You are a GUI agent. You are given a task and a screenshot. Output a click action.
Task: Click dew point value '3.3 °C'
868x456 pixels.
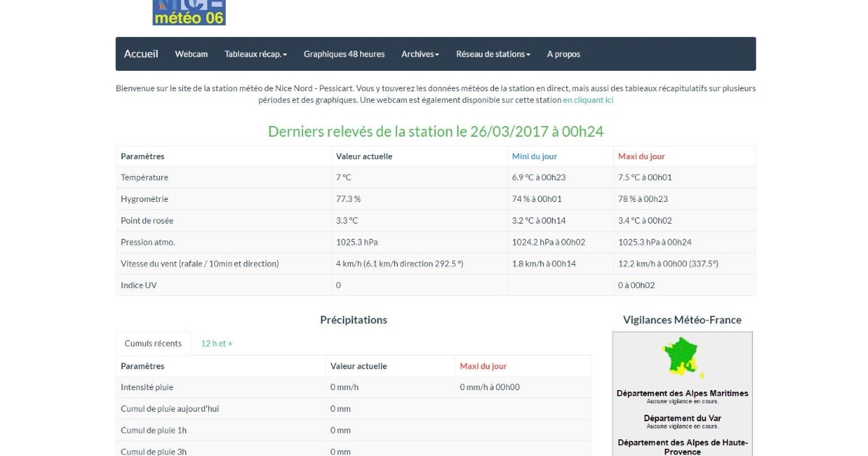pos(346,221)
